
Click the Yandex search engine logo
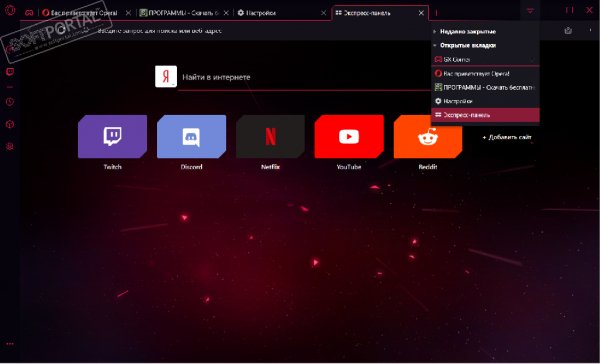[x=166, y=76]
